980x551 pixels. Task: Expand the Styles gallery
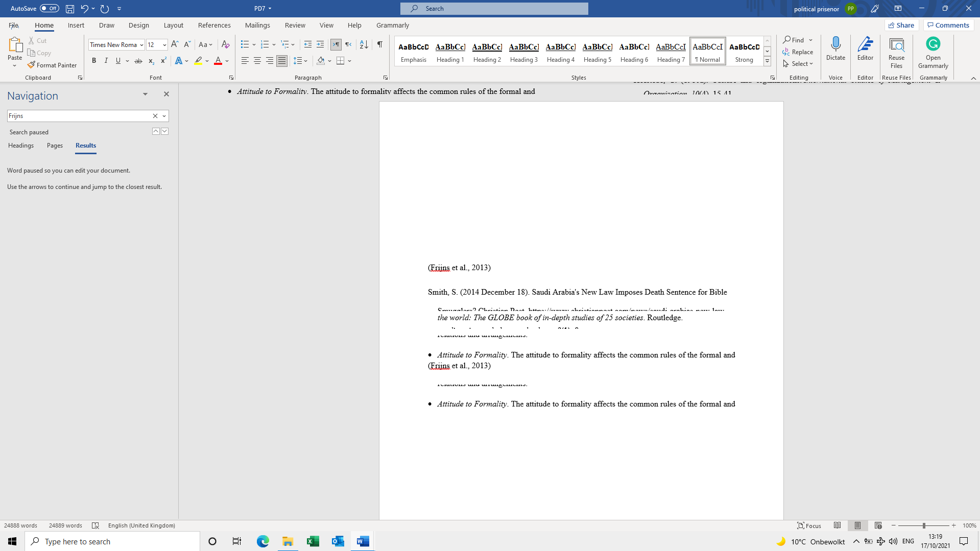coord(767,62)
